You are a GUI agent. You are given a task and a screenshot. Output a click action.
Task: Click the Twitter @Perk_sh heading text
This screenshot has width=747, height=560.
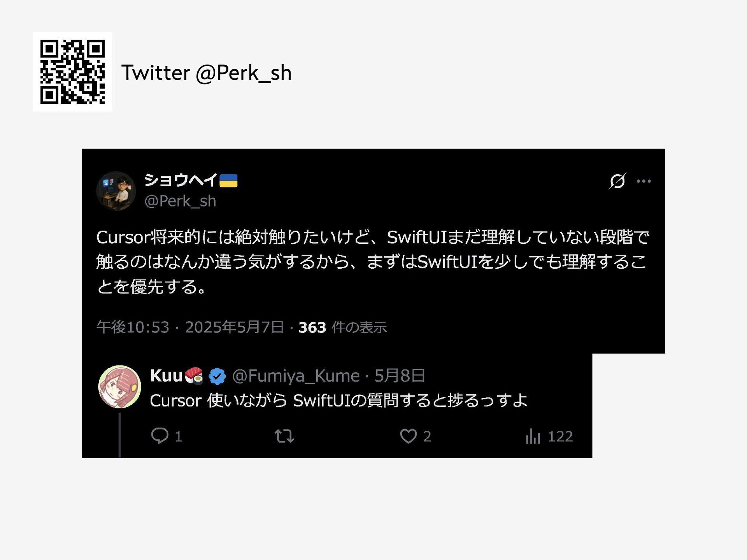206,73
